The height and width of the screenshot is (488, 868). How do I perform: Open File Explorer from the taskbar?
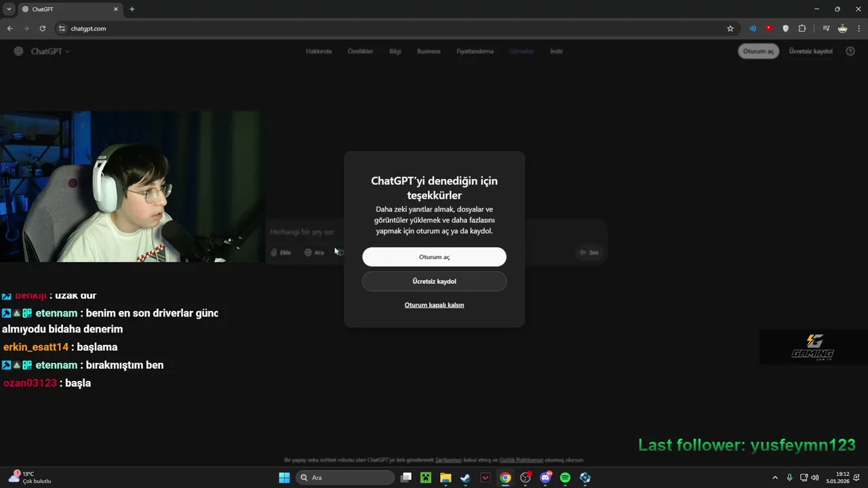(x=446, y=478)
